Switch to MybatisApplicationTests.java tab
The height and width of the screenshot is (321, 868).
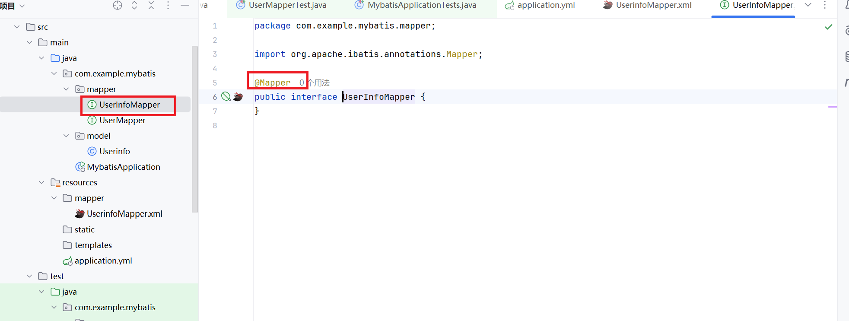[415, 5]
